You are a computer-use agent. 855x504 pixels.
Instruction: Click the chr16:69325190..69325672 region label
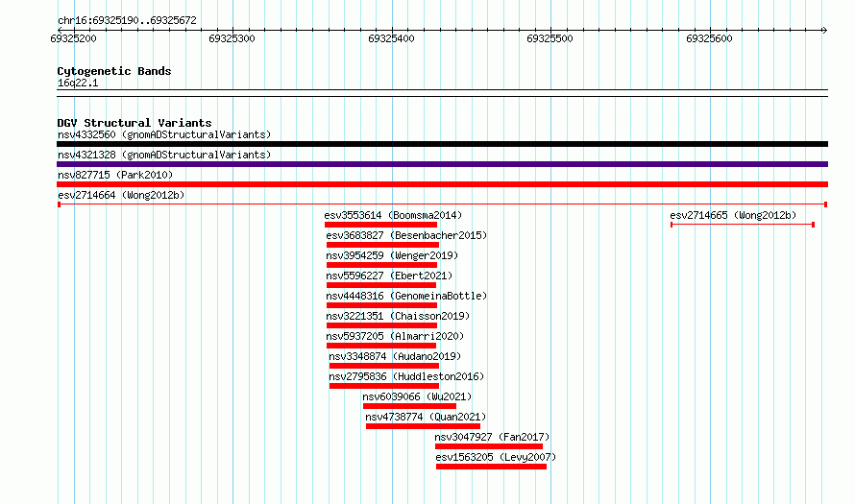point(127,20)
